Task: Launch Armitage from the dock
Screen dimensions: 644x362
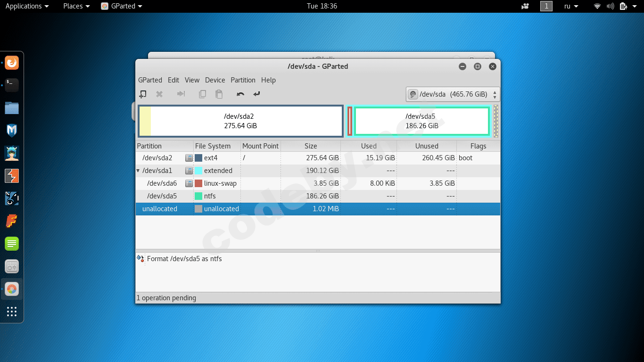Action: [12, 153]
